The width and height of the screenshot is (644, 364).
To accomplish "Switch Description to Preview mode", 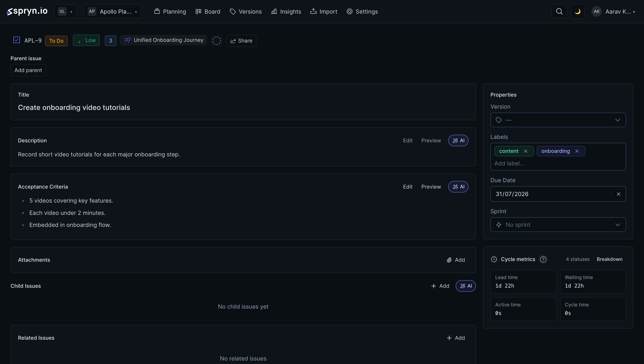I will (x=431, y=141).
